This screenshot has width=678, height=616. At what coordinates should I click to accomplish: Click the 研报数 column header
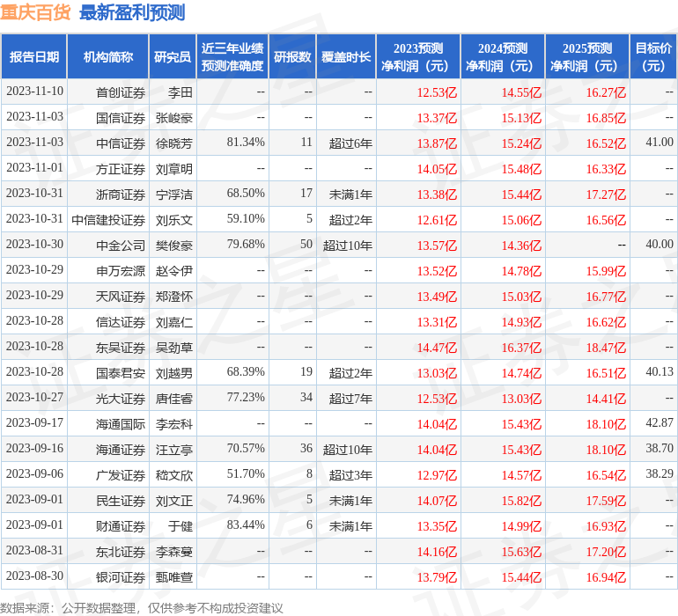click(292, 56)
